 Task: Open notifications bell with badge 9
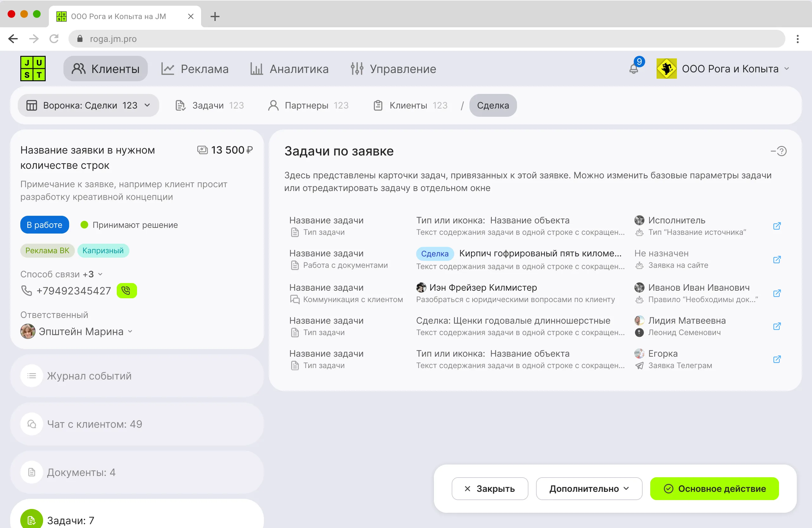634,68
